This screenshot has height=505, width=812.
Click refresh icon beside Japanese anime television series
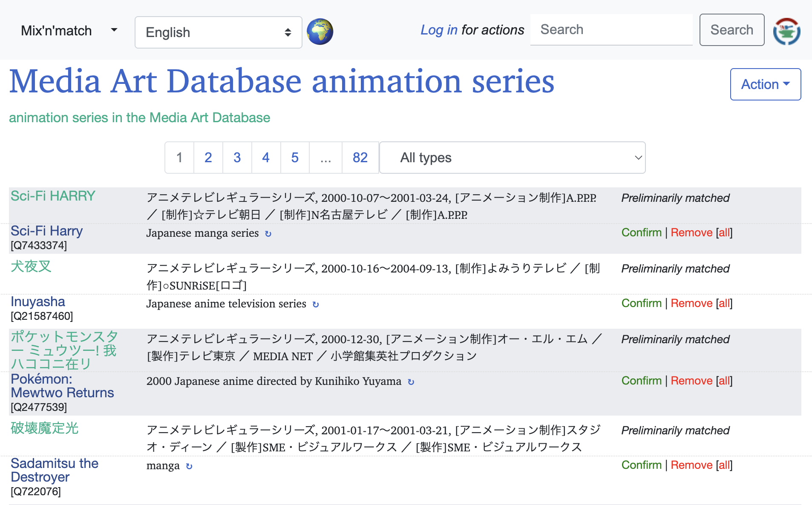tap(316, 304)
